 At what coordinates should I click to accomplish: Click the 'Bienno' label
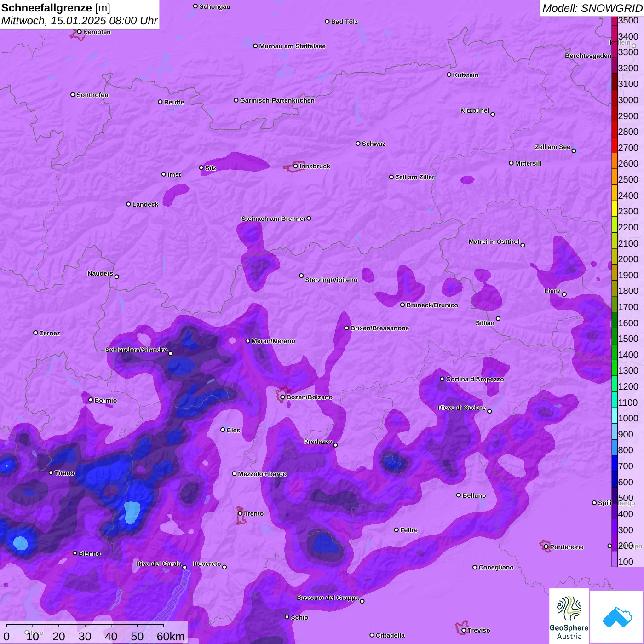pos(90,553)
